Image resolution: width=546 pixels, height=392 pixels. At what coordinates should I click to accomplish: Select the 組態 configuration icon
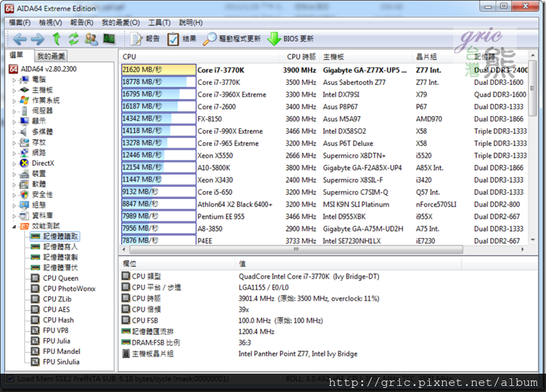tap(24, 205)
